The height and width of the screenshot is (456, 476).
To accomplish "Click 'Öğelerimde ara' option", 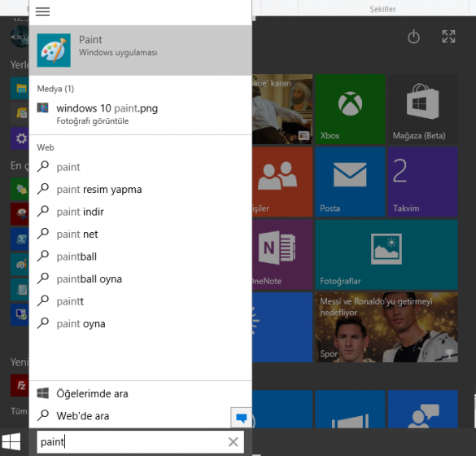I will click(140, 393).
